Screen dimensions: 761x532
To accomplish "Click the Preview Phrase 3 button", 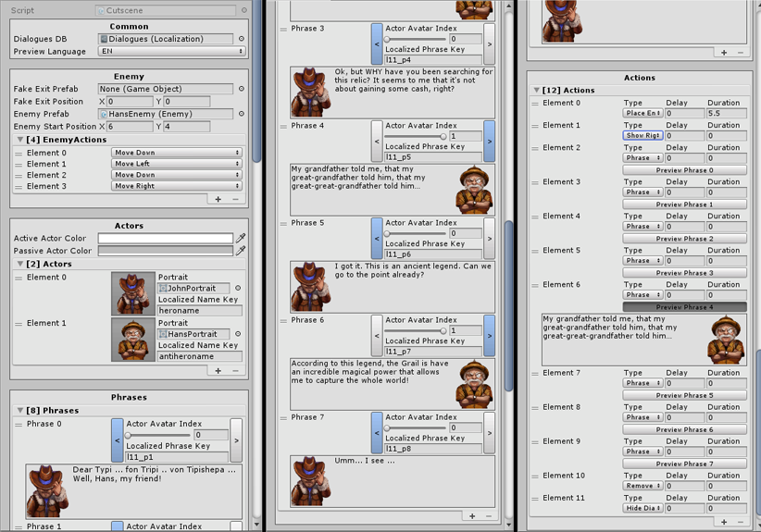I will pyautogui.click(x=684, y=273).
